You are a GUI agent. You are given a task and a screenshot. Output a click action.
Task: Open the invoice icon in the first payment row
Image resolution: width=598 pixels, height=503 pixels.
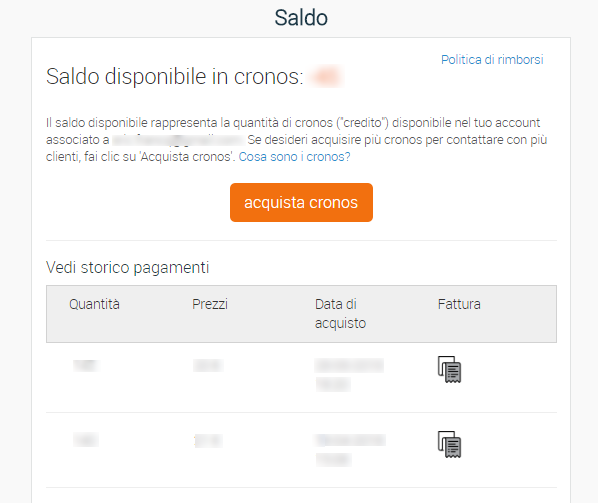pos(449,369)
